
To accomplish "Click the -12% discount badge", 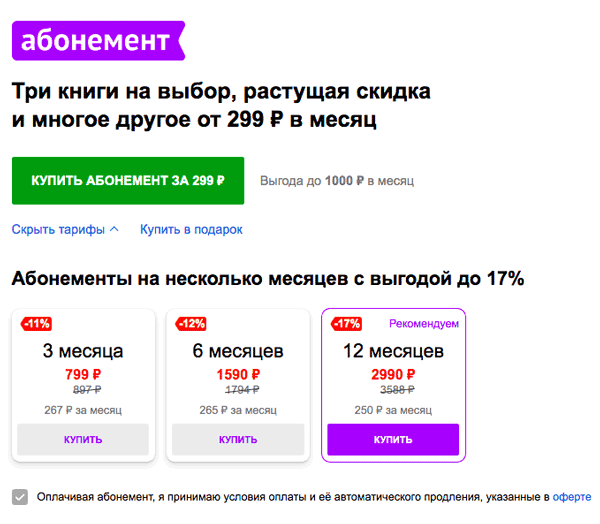I will tap(191, 324).
